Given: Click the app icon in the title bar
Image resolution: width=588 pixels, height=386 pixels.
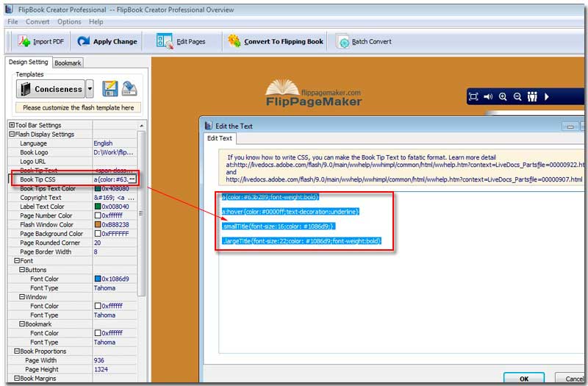Looking at the screenshot, I should point(10,10).
